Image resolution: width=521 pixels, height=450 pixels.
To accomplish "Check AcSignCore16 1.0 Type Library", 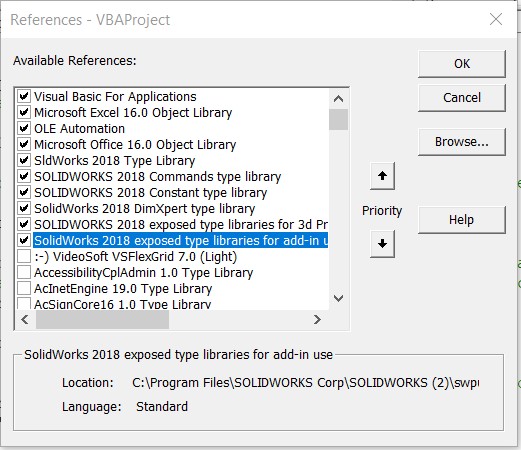I will click(x=24, y=303).
